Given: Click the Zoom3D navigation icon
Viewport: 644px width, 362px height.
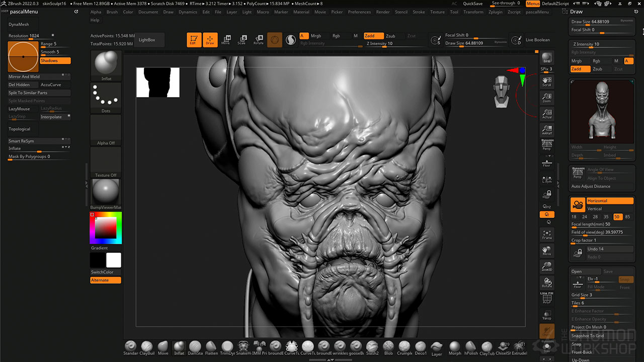Looking at the screenshot, I should tap(547, 266).
